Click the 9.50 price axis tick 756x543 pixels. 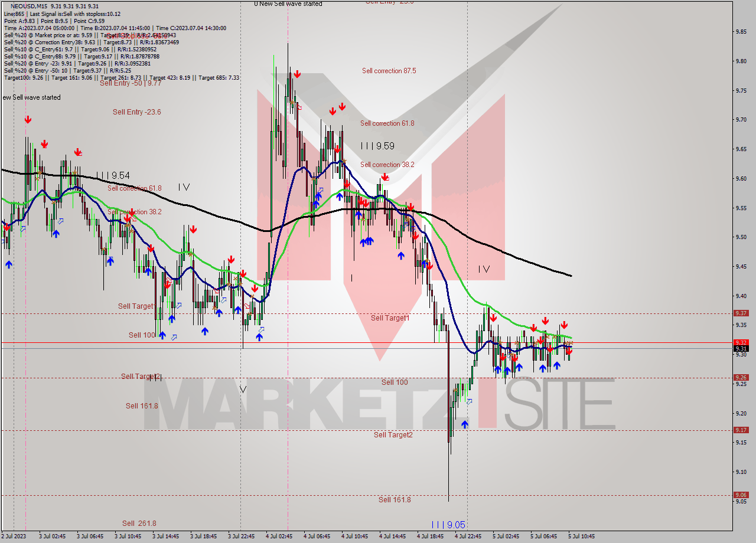pyautogui.click(x=741, y=237)
